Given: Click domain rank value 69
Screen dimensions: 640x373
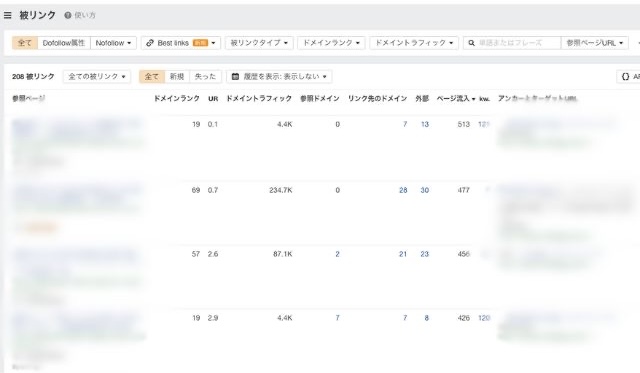Looking at the screenshot, I should 196,190.
